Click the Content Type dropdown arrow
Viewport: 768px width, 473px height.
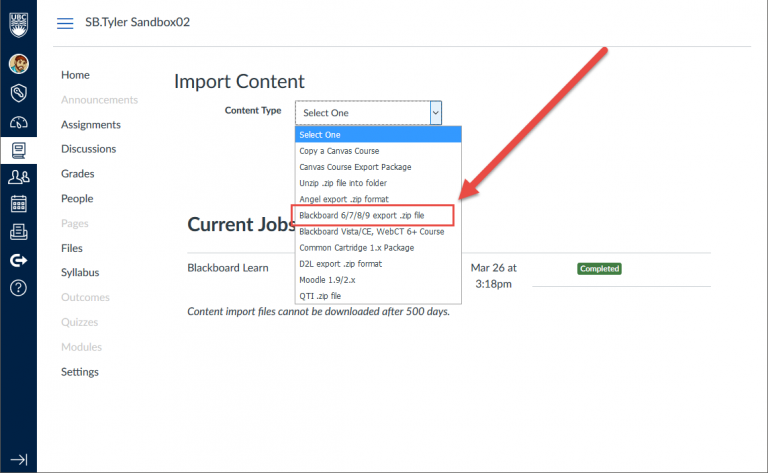point(435,113)
